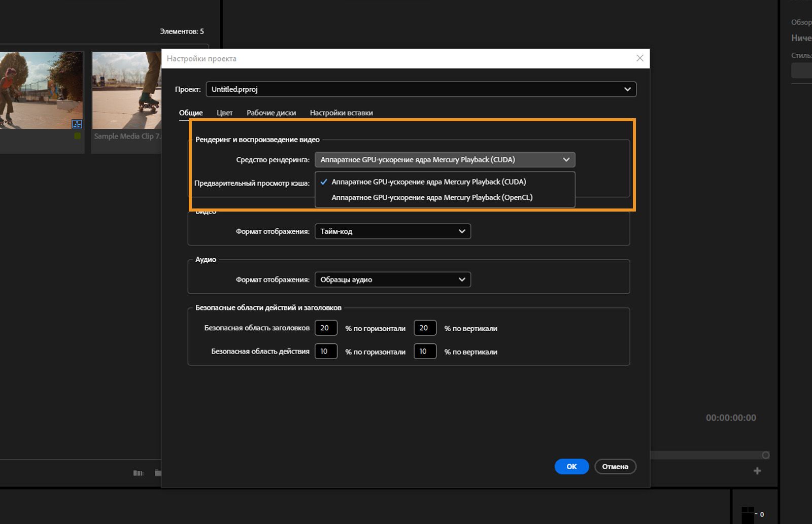Select the roller skater clip thumbnail

pyautogui.click(x=41, y=90)
